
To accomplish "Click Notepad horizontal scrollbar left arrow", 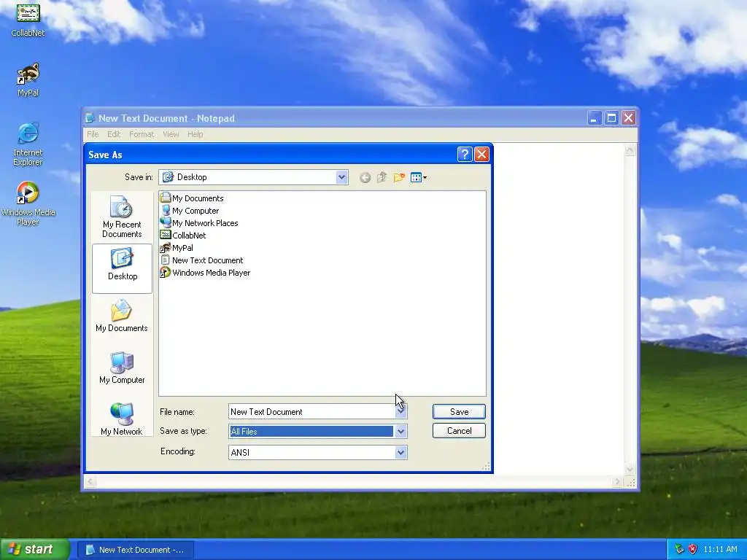I will (91, 481).
